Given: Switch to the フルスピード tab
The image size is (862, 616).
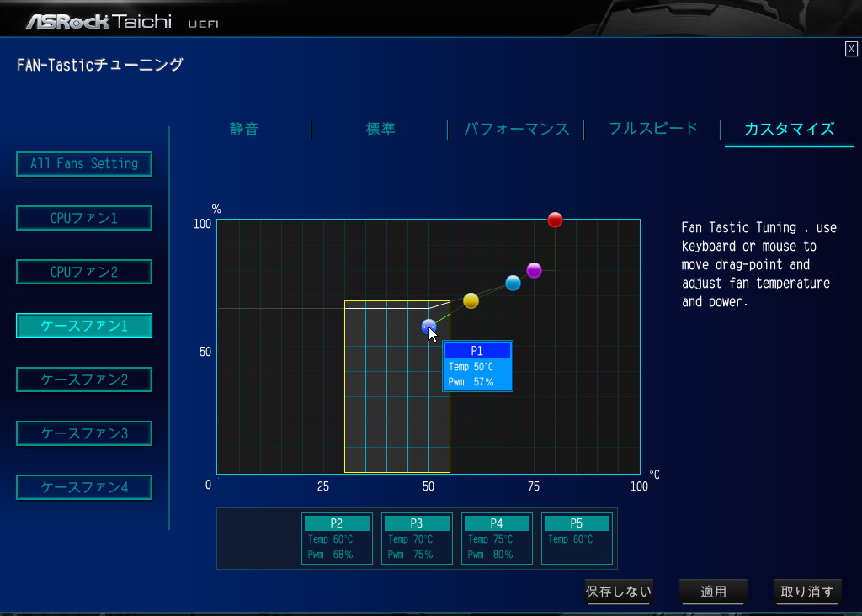Looking at the screenshot, I should point(653,129).
